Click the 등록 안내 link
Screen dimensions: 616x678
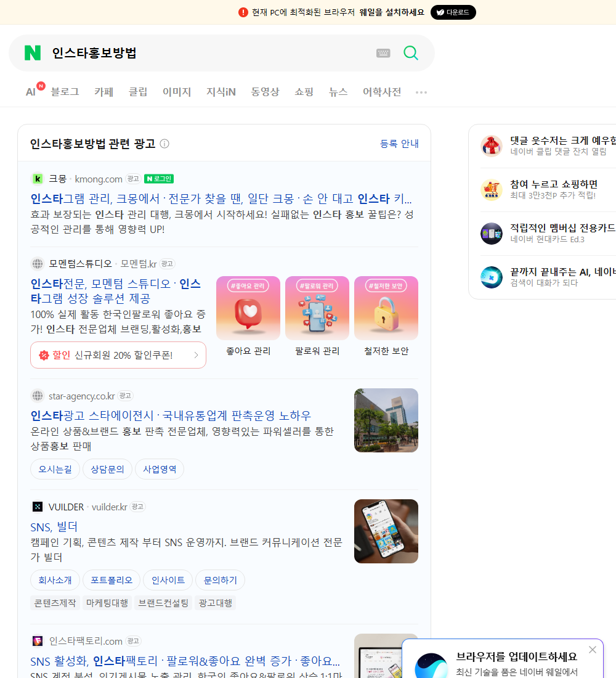tap(399, 144)
